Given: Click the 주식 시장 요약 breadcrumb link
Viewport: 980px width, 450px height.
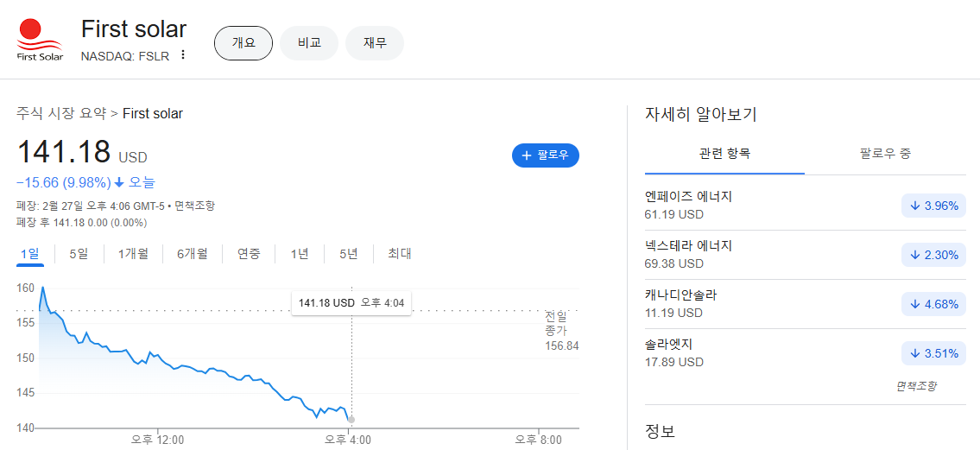Looking at the screenshot, I should (x=61, y=114).
